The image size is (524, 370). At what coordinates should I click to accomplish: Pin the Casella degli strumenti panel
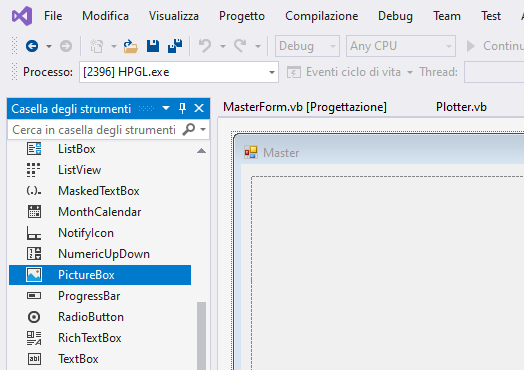[x=182, y=108]
